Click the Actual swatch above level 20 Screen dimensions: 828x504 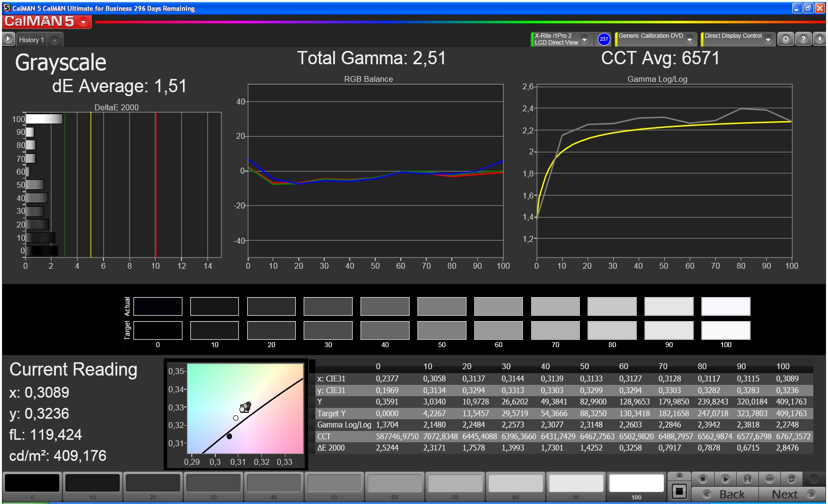coord(271,306)
